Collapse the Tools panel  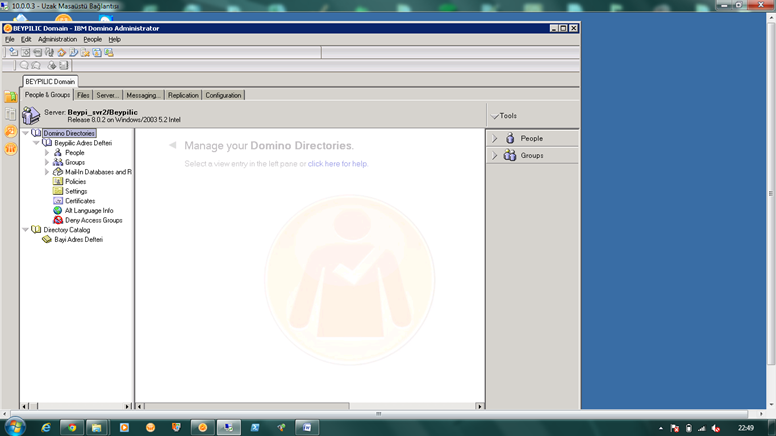494,116
